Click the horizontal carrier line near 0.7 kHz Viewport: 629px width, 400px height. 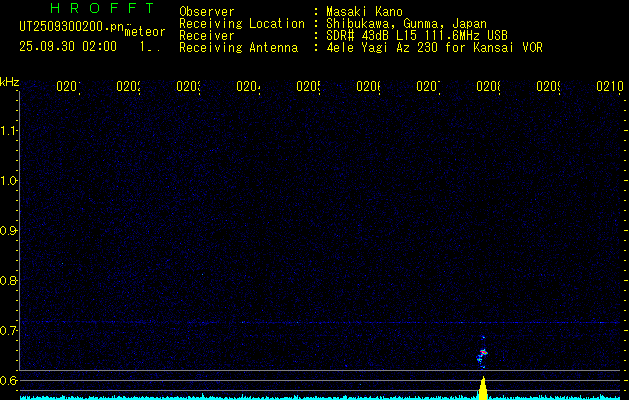point(300,322)
